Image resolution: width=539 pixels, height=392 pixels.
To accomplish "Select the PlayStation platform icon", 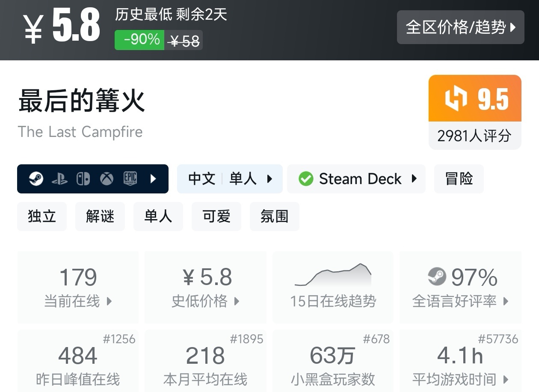I will [60, 178].
